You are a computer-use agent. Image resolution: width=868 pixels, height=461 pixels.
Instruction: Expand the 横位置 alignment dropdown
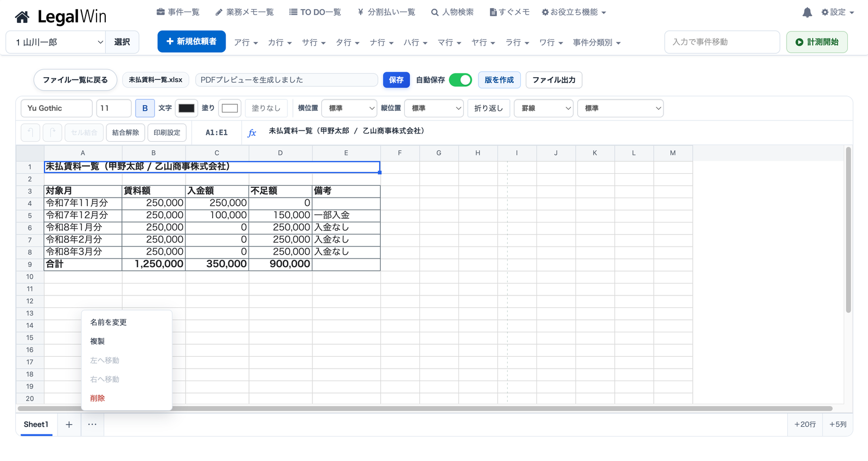(x=349, y=108)
